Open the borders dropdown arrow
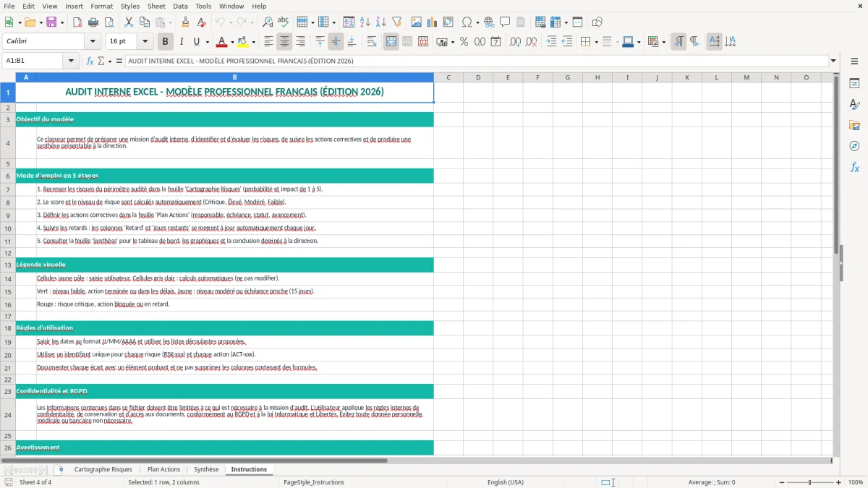The image size is (868, 488). point(597,42)
